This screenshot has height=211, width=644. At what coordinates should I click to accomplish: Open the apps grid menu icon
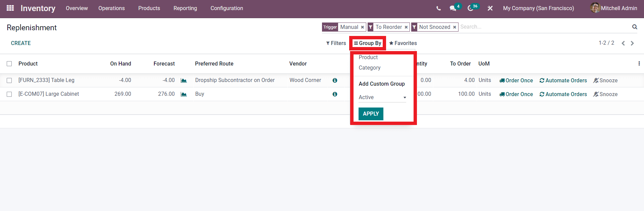point(10,8)
